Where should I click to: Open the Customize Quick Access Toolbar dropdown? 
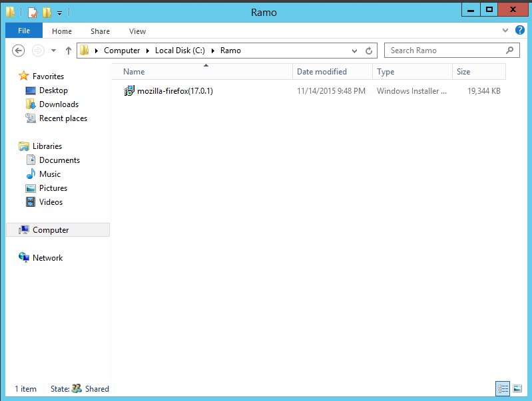tap(59, 13)
